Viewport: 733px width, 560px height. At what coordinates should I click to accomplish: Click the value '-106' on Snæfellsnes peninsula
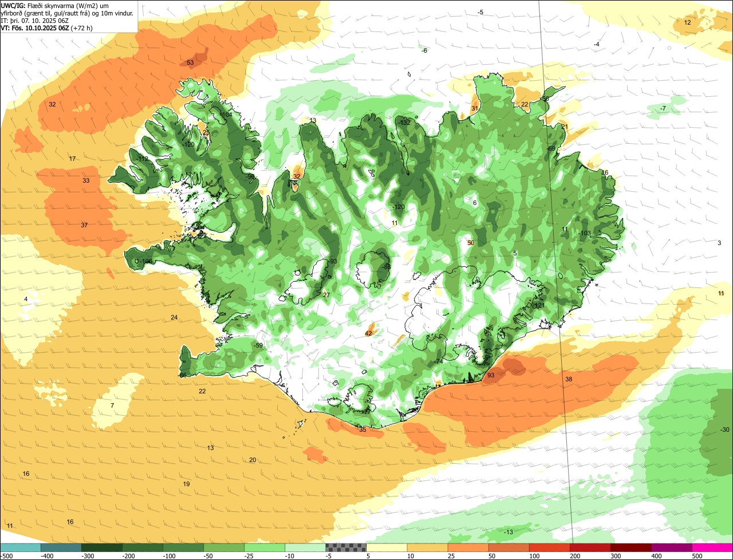click(x=146, y=261)
